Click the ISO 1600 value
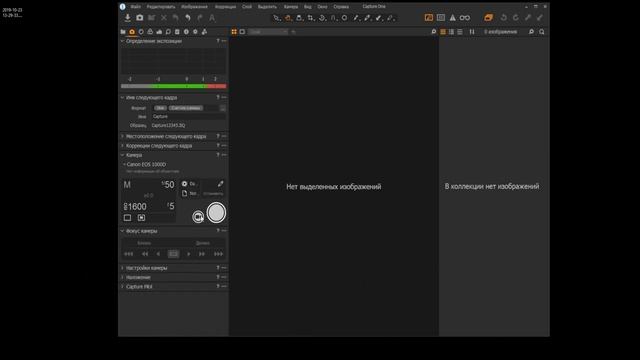This screenshot has height=360, width=640. pos(135,207)
